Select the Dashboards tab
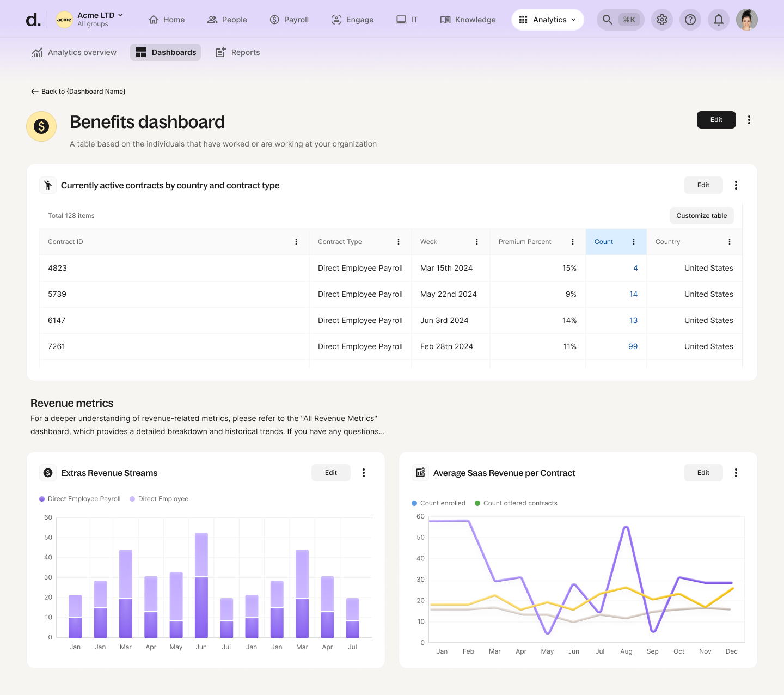The width and height of the screenshot is (784, 695). [x=166, y=52]
